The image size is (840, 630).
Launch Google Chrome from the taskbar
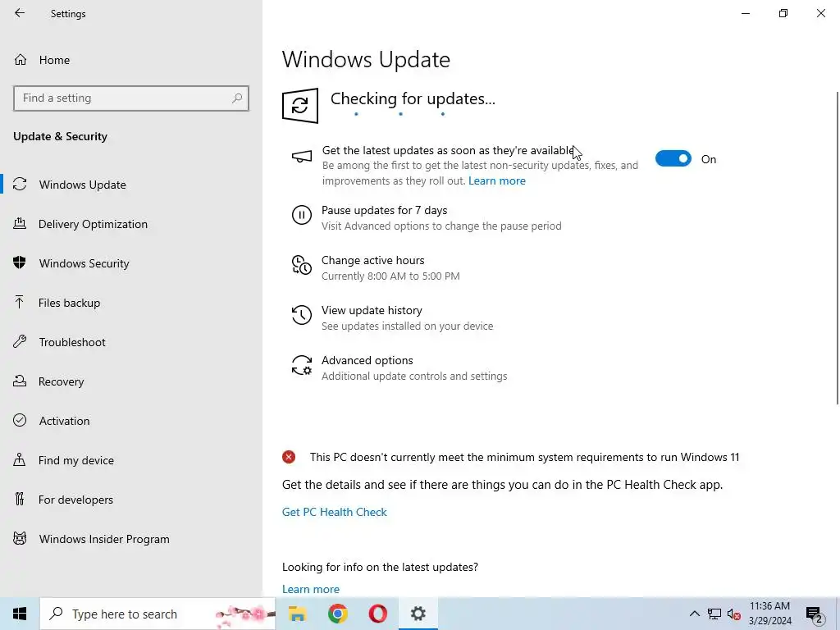point(337,614)
